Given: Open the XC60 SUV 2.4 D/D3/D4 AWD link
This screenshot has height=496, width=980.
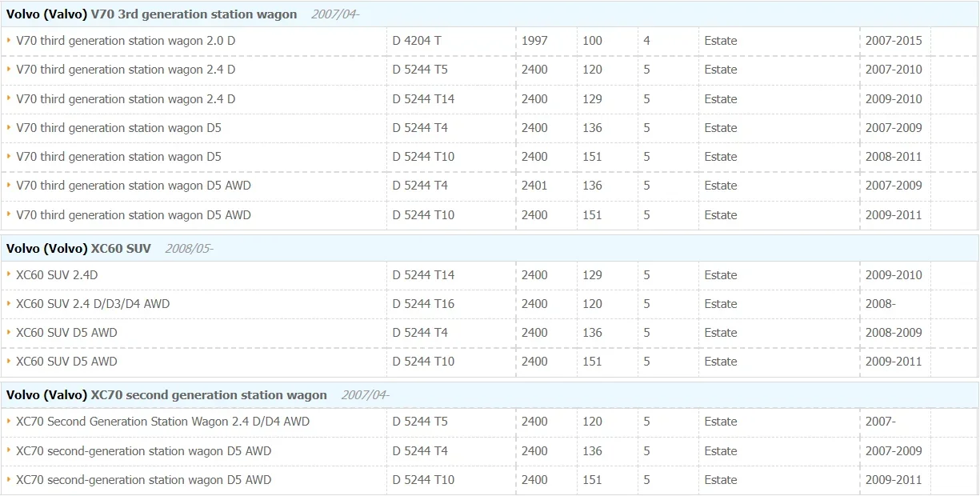Looking at the screenshot, I should (93, 304).
